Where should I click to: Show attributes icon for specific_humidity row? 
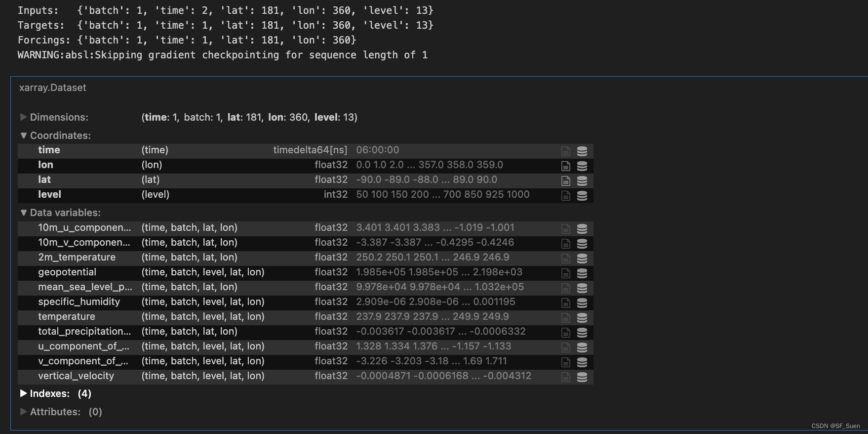coord(566,303)
